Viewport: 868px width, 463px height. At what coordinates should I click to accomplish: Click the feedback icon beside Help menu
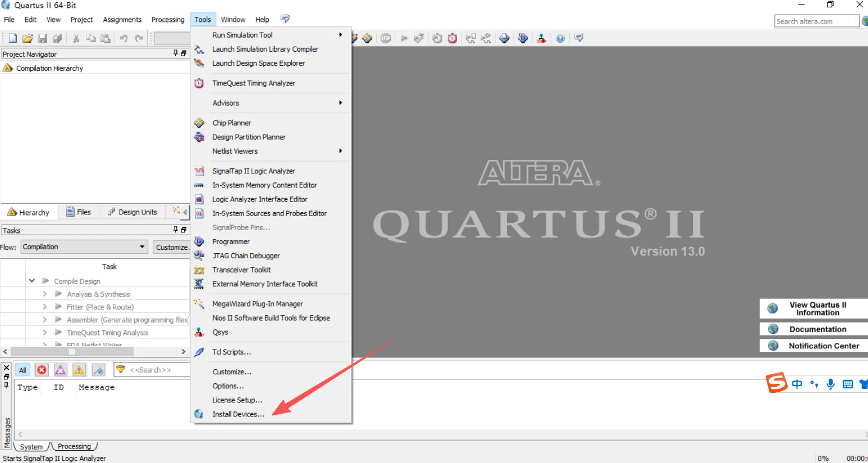tap(285, 19)
